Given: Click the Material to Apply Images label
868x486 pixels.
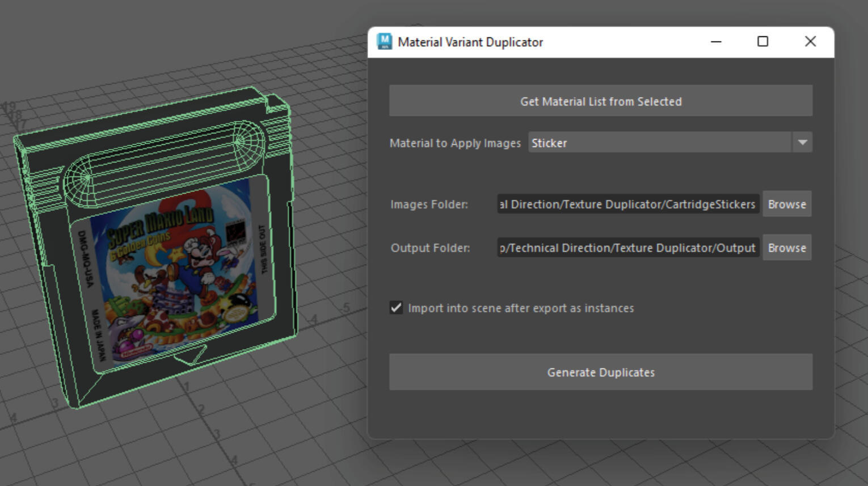Looking at the screenshot, I should (x=454, y=143).
